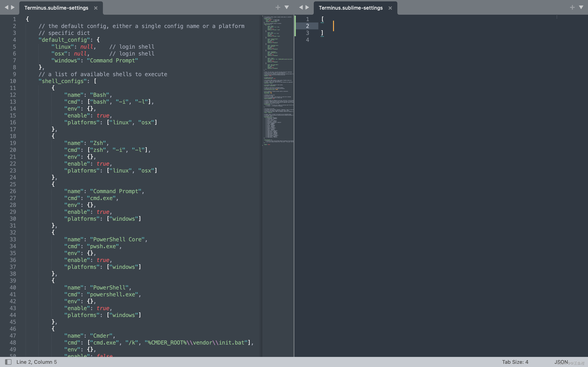Click the Line 2, Column 5 status indicator
588x367 pixels.
tap(37, 362)
